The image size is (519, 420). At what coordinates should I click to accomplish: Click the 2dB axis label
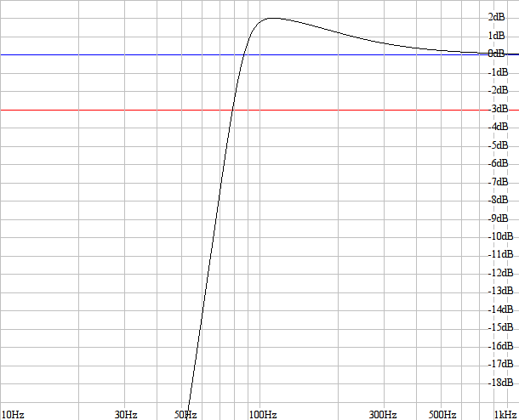point(496,17)
